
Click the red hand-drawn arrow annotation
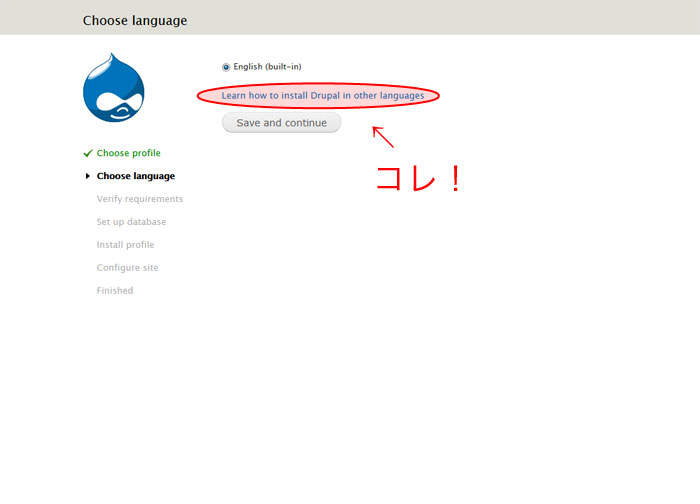(383, 136)
